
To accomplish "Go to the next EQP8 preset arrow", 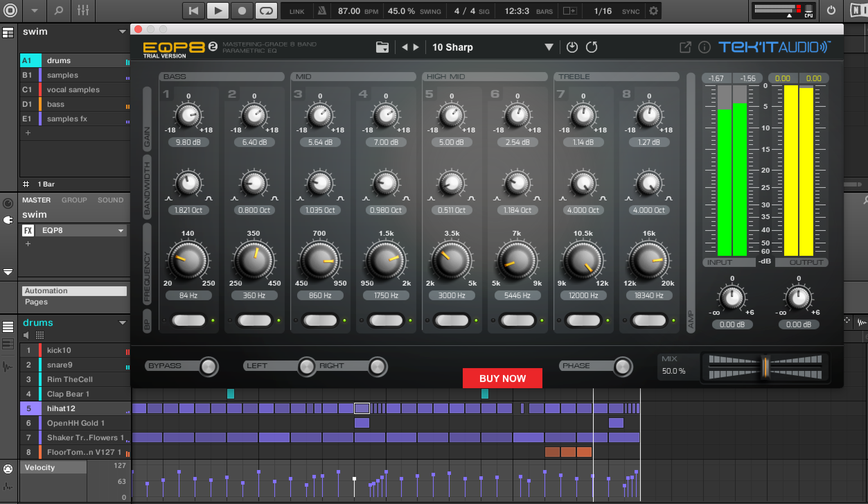I will (x=416, y=47).
